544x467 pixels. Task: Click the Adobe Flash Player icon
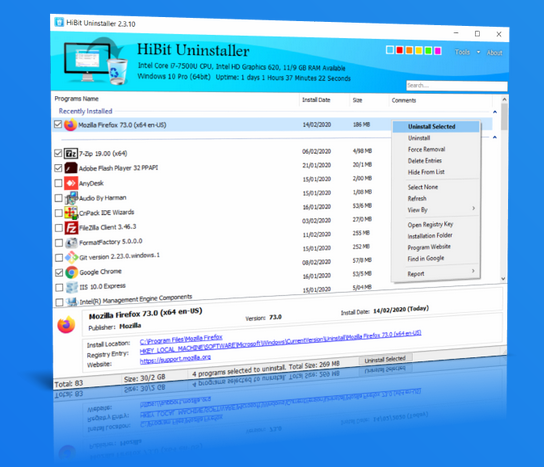pyautogui.click(x=71, y=168)
